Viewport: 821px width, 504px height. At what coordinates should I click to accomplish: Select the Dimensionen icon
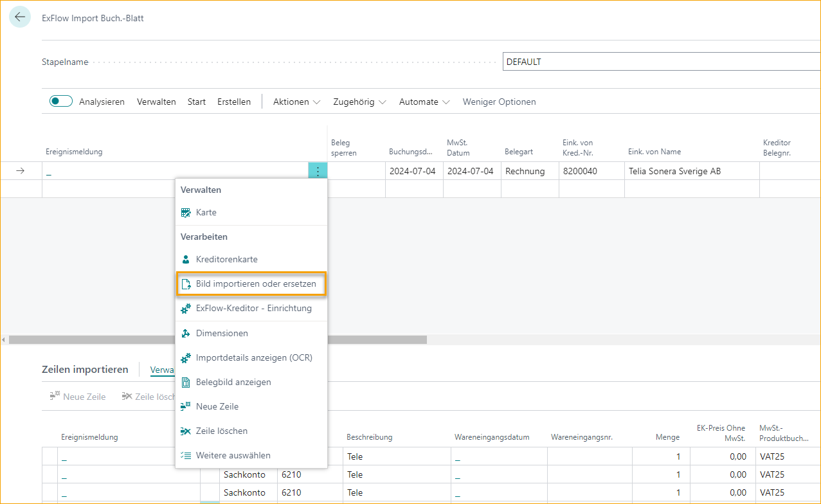coord(186,333)
